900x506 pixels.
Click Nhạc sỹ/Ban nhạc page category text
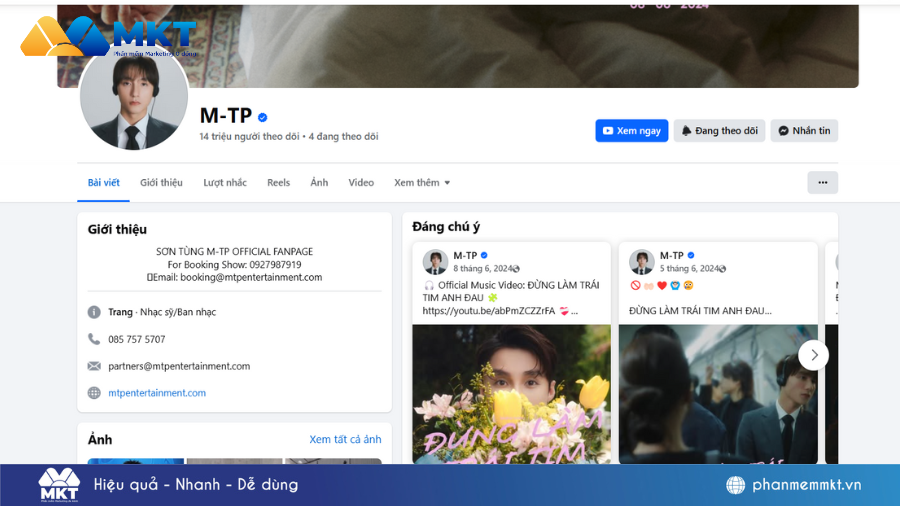tap(178, 312)
